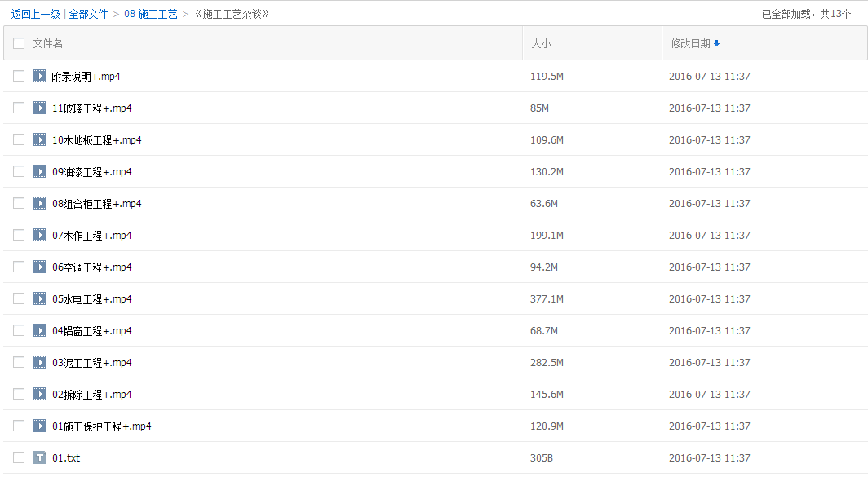Go back via 返回上一级 link
Screen dimensions: 868x486
pos(35,14)
